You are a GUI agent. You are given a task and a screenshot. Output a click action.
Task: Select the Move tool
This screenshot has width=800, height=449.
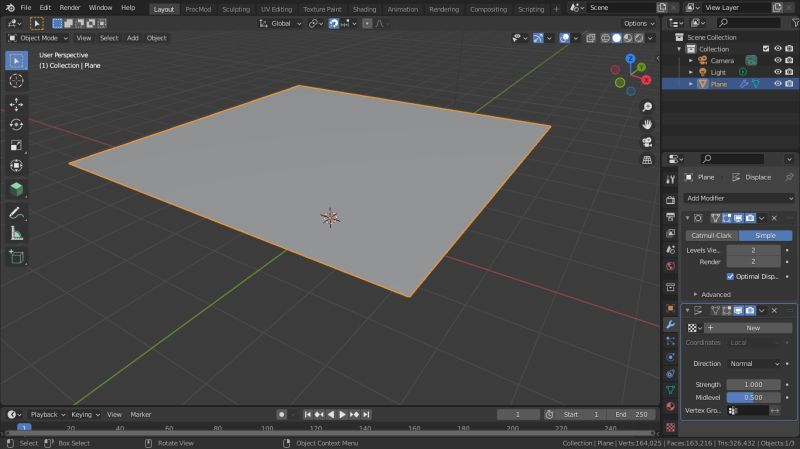pyautogui.click(x=16, y=105)
